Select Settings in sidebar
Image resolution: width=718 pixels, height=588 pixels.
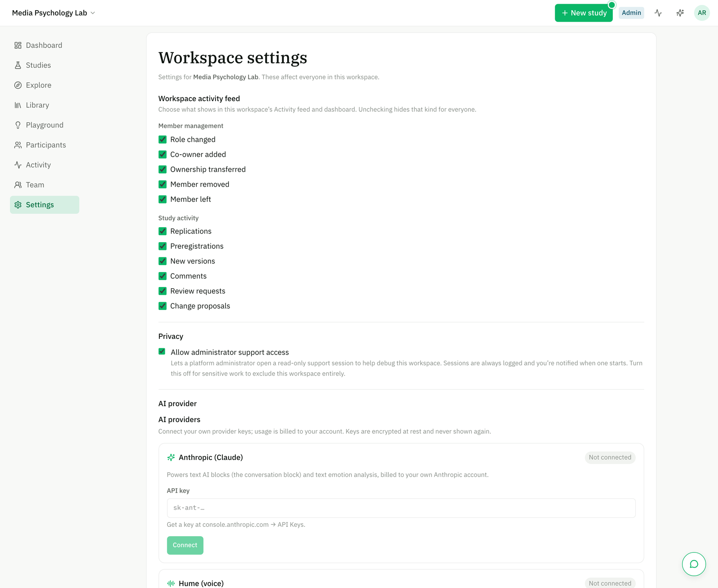pyautogui.click(x=44, y=205)
